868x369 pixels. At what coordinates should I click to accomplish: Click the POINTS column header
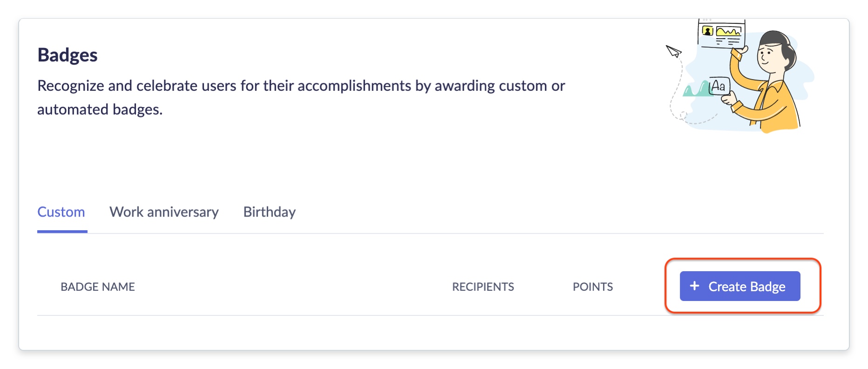(593, 287)
